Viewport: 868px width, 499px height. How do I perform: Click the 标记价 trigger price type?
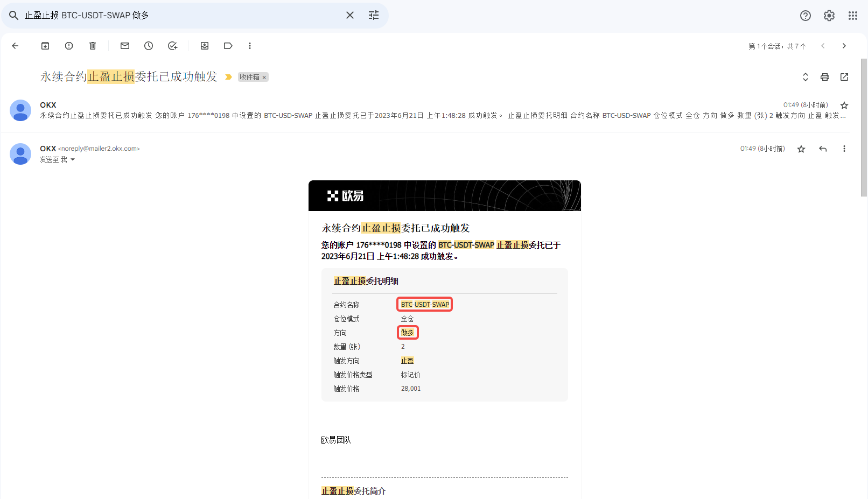411,375
